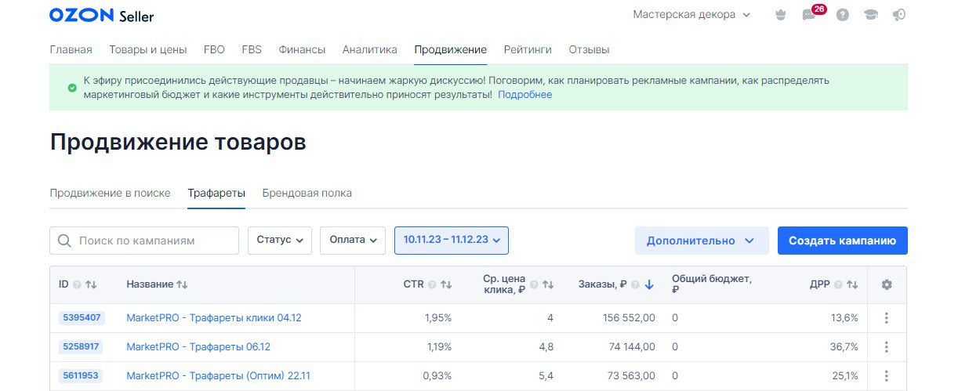Open Рейтинги menu item

(528, 49)
